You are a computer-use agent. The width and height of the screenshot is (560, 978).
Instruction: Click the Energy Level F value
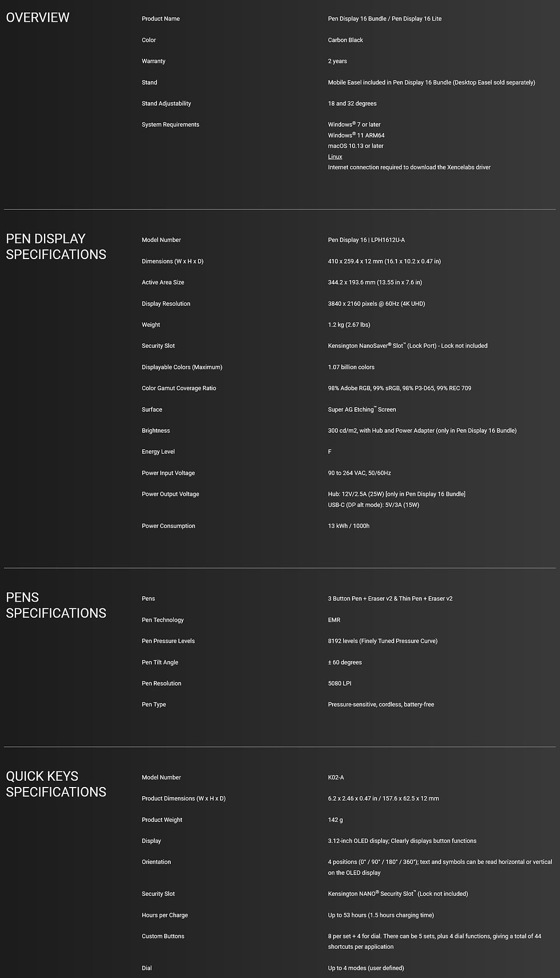(x=330, y=452)
